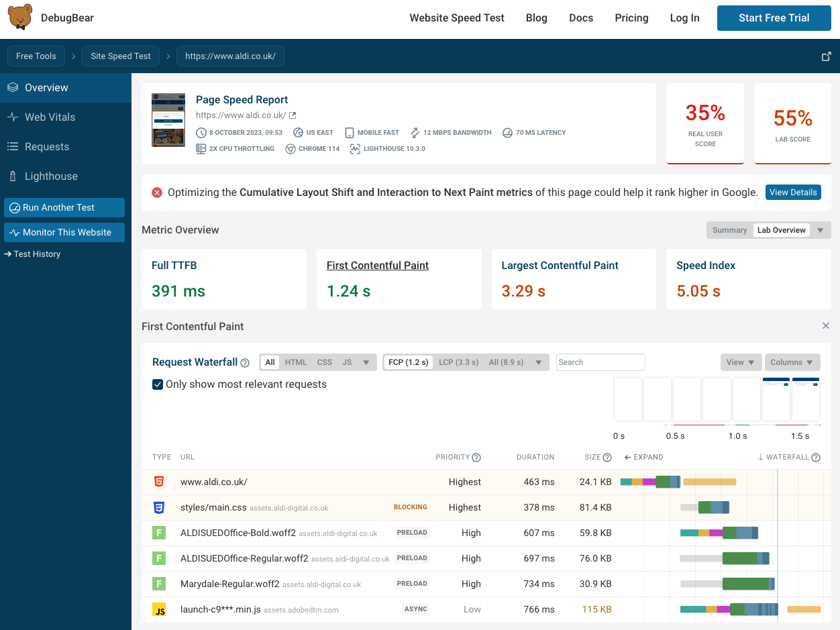The width and height of the screenshot is (840, 630).
Task: Filter requests by HTML type
Action: (x=296, y=362)
